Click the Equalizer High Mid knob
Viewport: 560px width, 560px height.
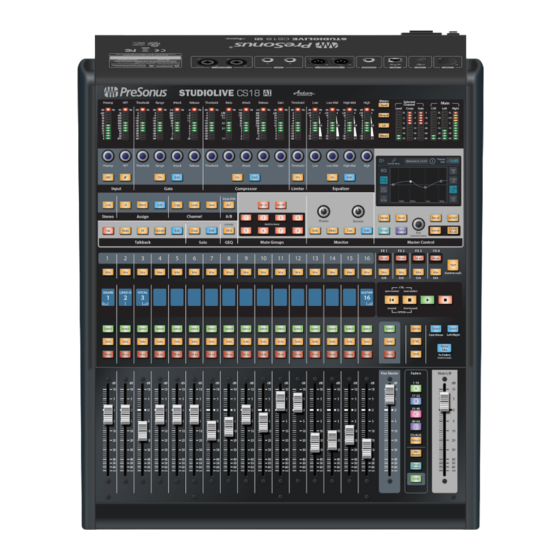(349, 156)
